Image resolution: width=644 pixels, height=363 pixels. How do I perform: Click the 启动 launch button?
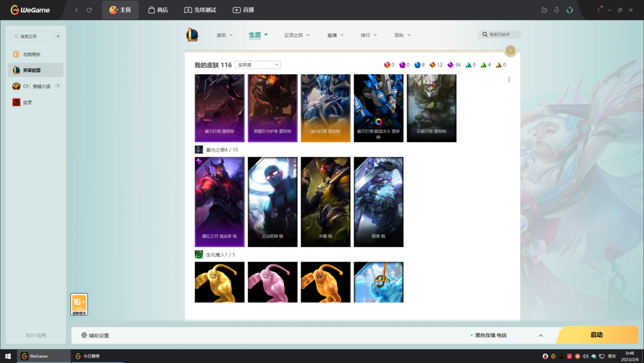coord(597,335)
